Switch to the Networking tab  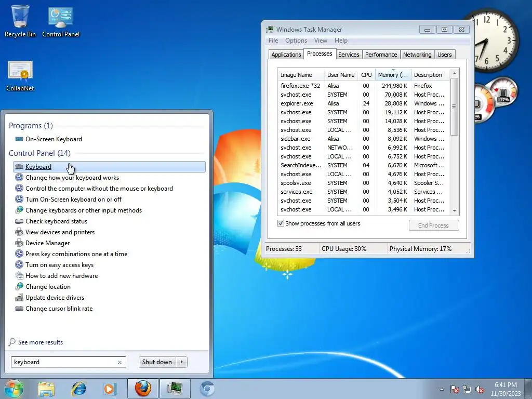[417, 54]
